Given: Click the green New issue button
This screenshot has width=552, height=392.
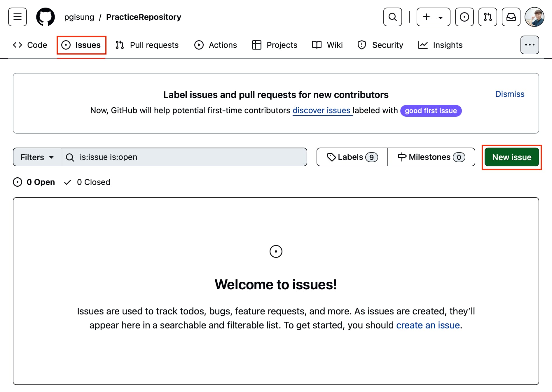Looking at the screenshot, I should click(512, 157).
